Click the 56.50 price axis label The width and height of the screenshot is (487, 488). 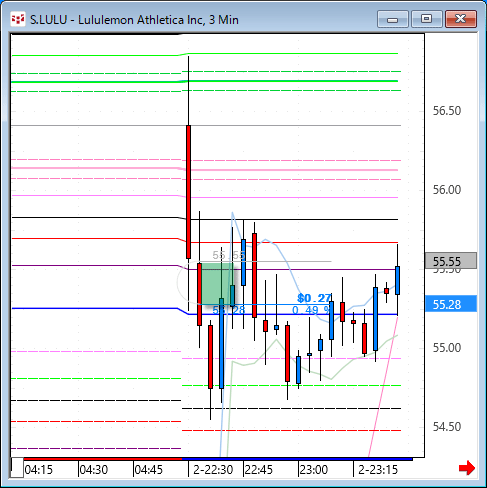coord(447,111)
